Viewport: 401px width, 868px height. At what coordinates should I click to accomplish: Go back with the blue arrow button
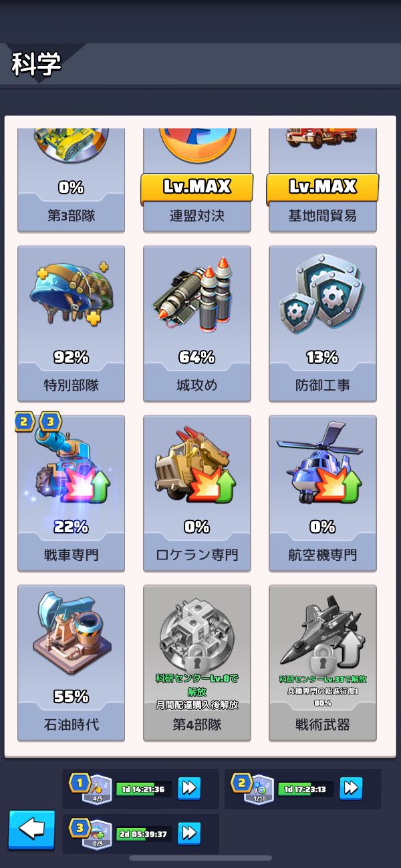[31, 830]
